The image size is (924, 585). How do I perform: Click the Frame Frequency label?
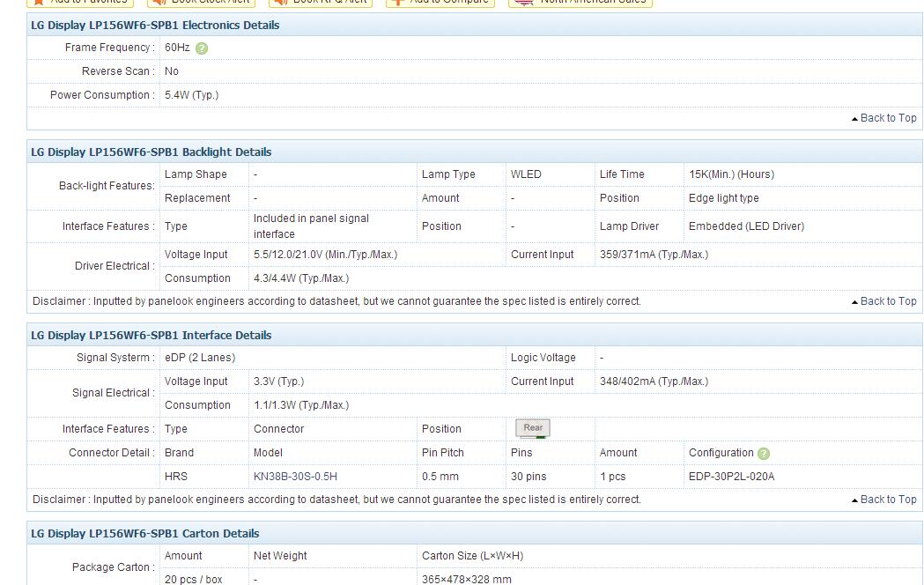coord(109,48)
